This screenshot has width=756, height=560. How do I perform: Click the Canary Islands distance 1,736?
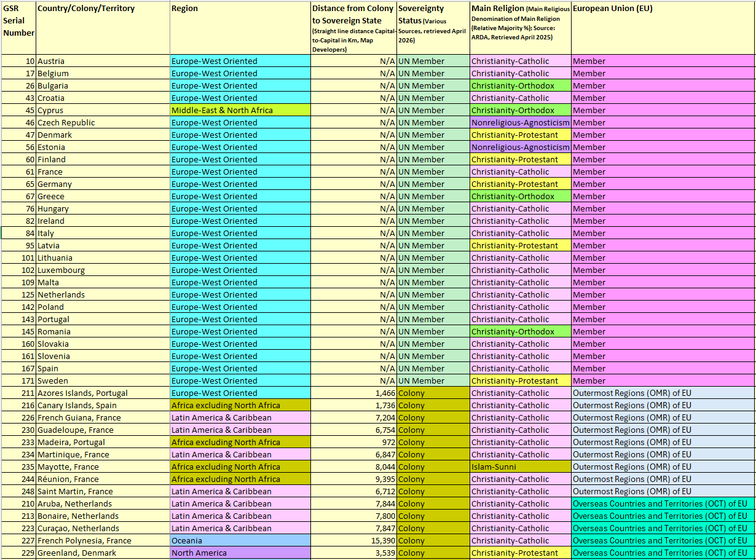(x=353, y=405)
